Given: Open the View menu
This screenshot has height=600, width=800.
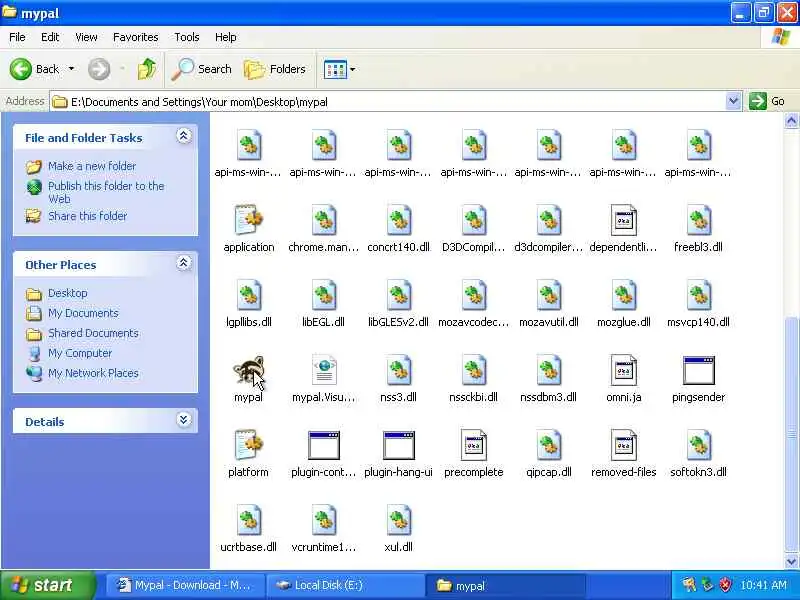Looking at the screenshot, I should (x=86, y=37).
